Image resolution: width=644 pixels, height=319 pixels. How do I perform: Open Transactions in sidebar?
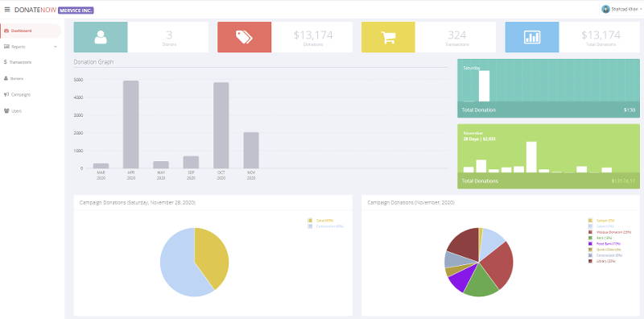[31, 63]
